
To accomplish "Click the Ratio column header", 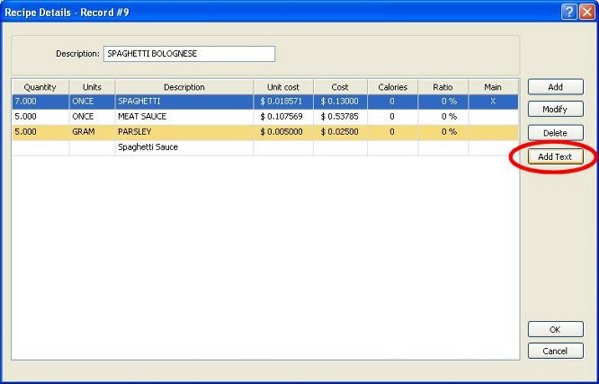I will (443, 87).
